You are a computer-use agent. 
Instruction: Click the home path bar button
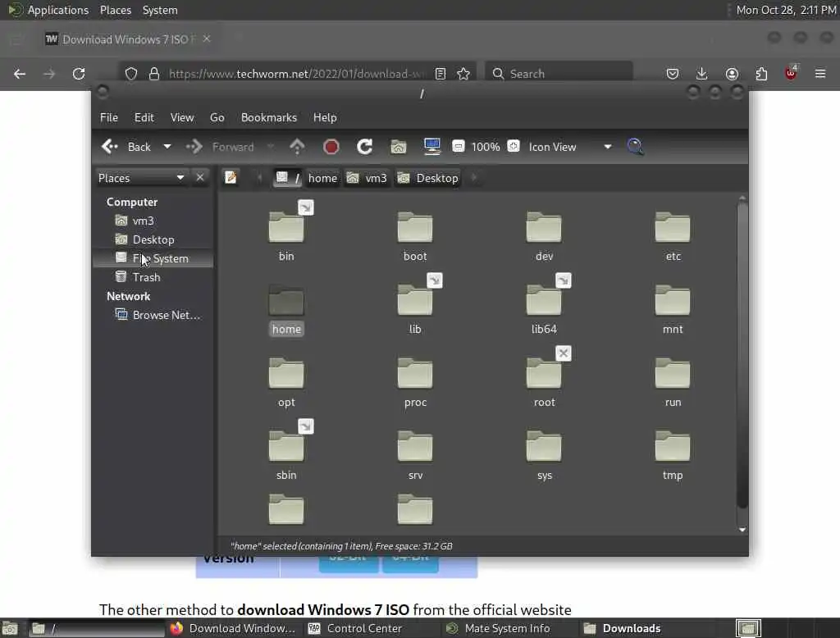coord(322,178)
